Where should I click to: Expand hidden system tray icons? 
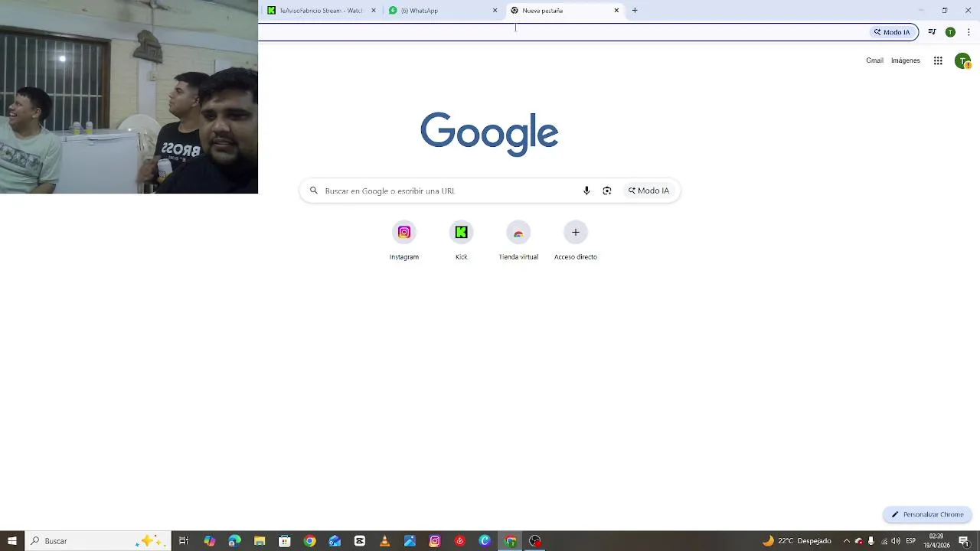846,541
